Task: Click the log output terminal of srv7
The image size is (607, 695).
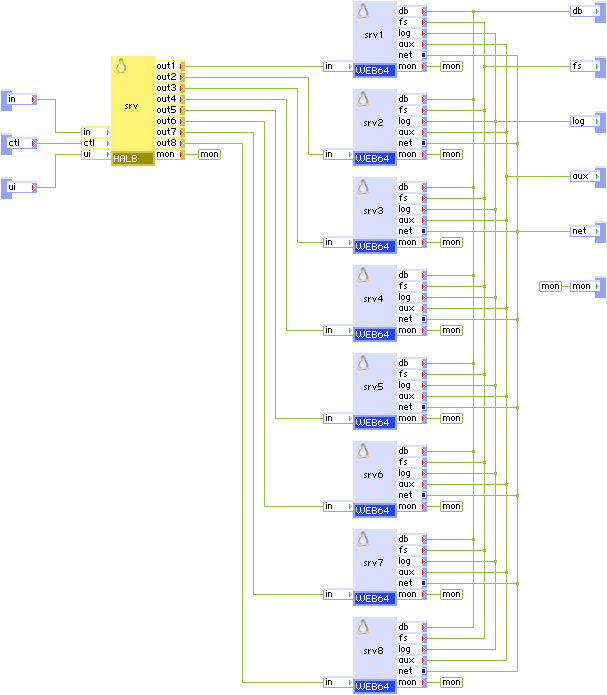Action: tap(412, 561)
